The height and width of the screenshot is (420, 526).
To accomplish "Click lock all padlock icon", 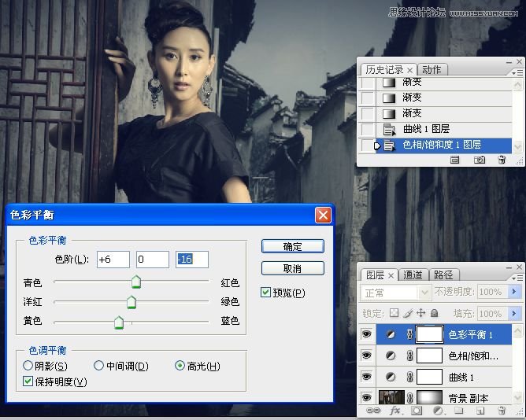I will click(x=435, y=313).
